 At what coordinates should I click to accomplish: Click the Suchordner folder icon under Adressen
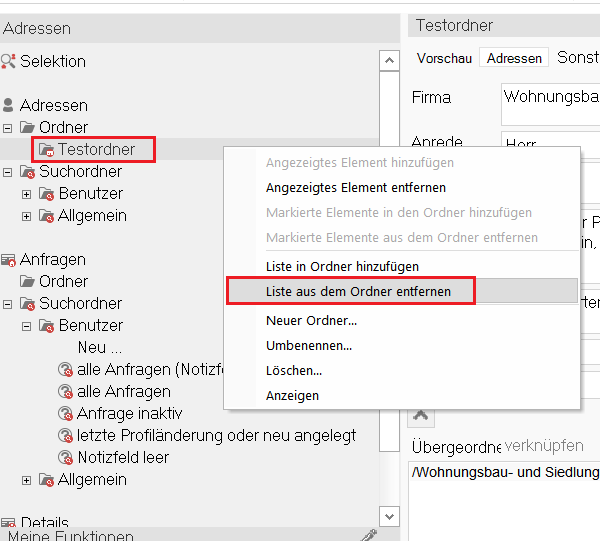coord(27,172)
